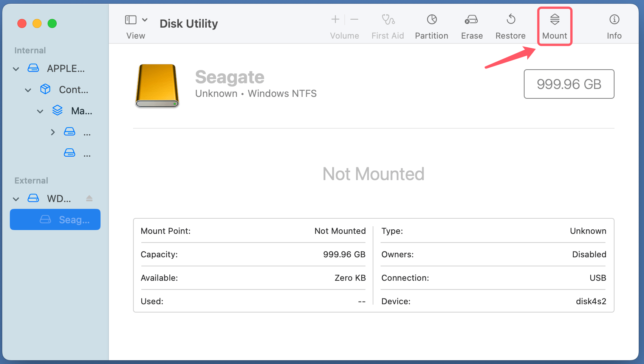Collapse the Container item in sidebar
Viewport: 644px width, 364px height.
(28, 90)
